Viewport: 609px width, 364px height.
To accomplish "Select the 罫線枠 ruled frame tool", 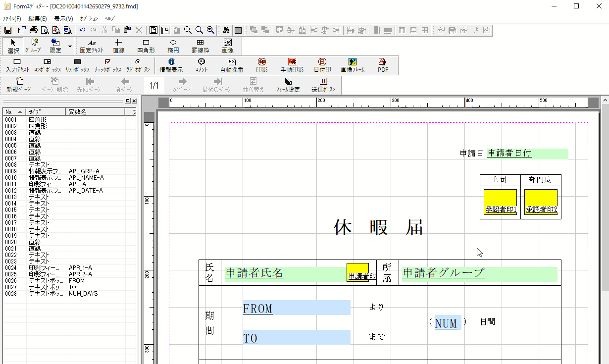I will 201,46.
